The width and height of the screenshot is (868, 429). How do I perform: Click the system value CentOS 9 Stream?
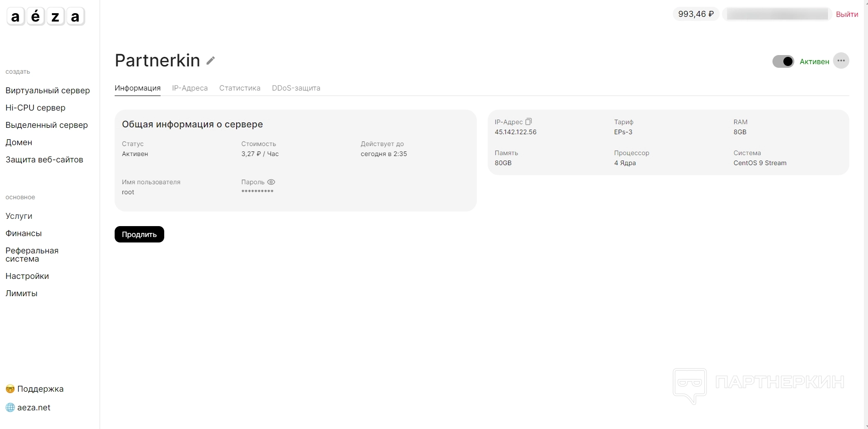(760, 163)
